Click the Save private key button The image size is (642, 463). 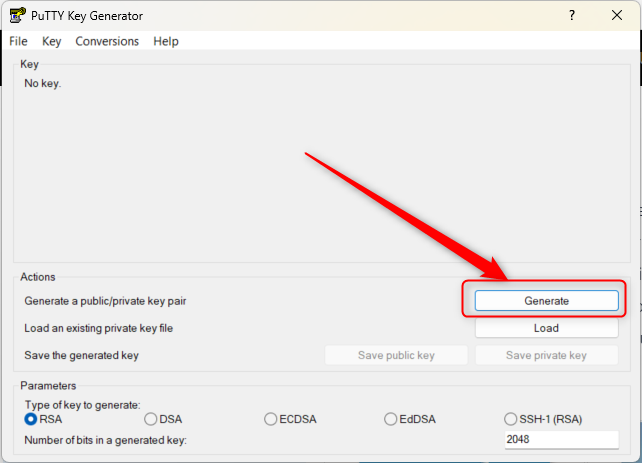[547, 355]
